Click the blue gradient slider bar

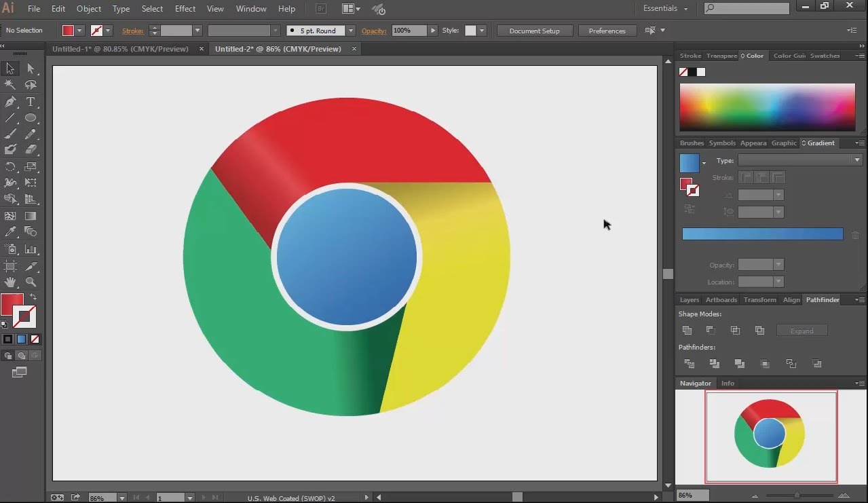(x=762, y=234)
